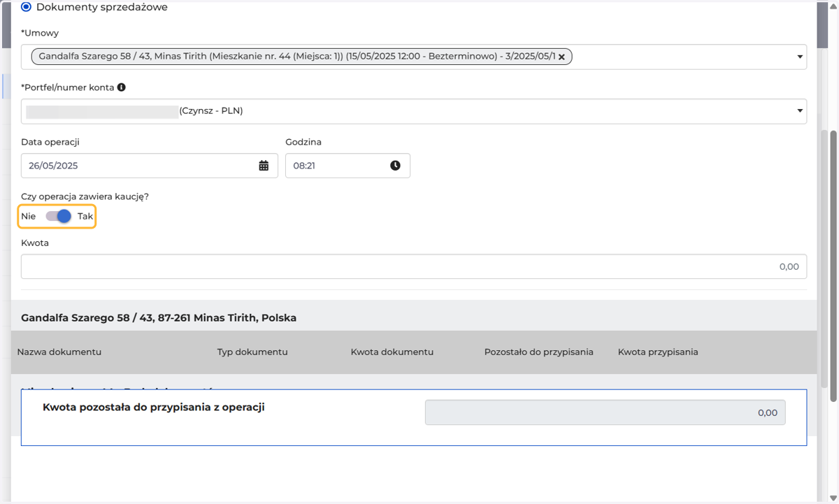Click the Nazwa dokumentu column header
The width and height of the screenshot is (839, 504).
point(59,352)
